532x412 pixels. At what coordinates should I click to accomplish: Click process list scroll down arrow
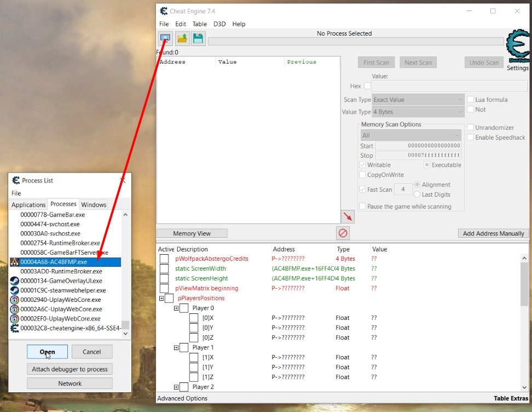125,334
